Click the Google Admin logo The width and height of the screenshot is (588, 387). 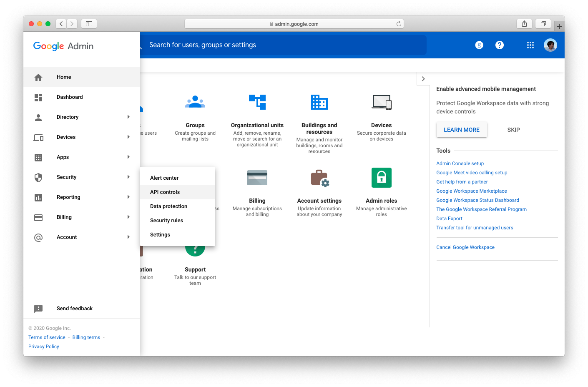tap(63, 46)
